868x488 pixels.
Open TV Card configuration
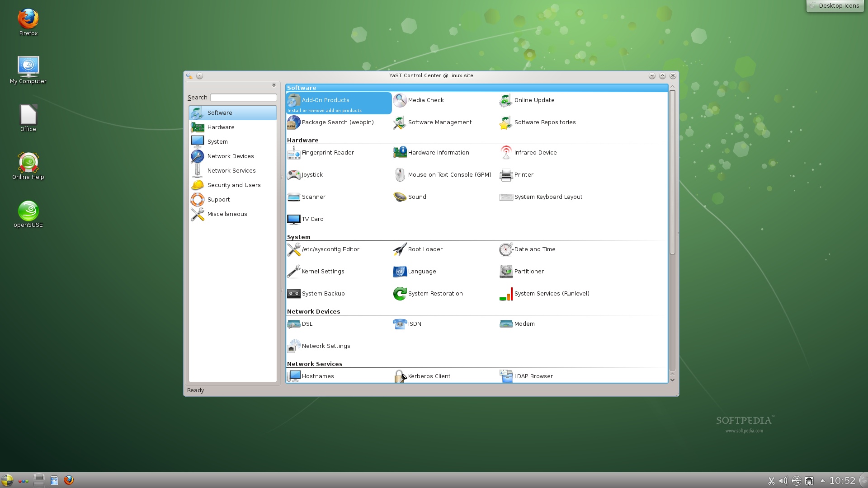click(x=305, y=219)
